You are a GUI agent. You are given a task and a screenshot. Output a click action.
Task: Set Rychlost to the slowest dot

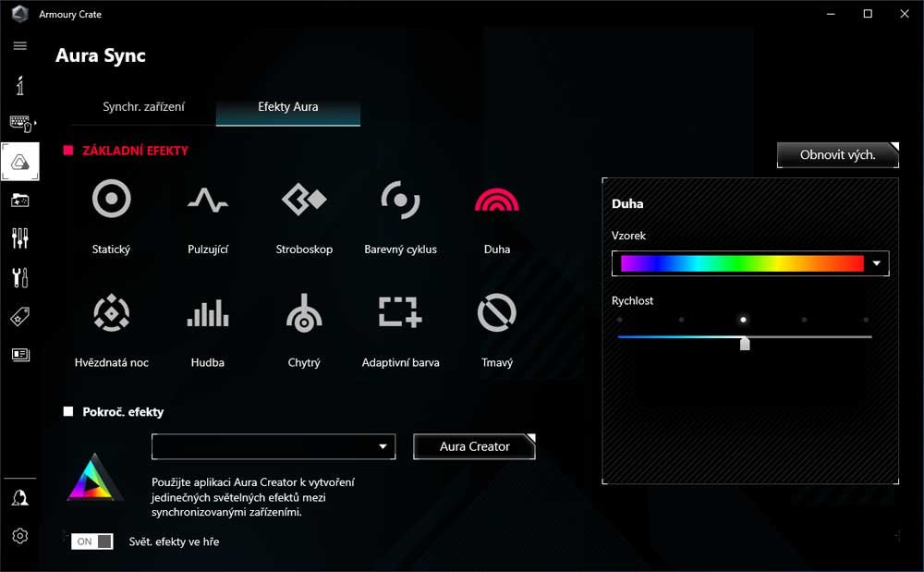click(x=619, y=320)
